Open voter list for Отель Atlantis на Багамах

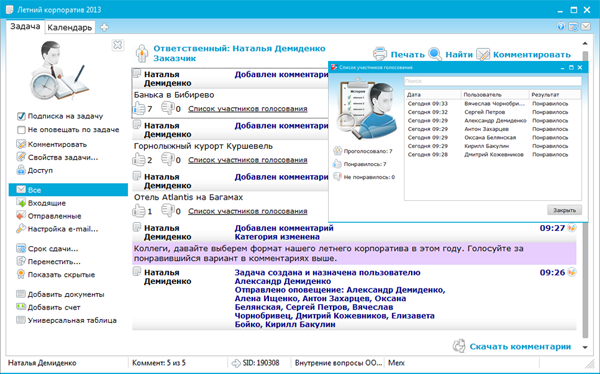[248, 211]
